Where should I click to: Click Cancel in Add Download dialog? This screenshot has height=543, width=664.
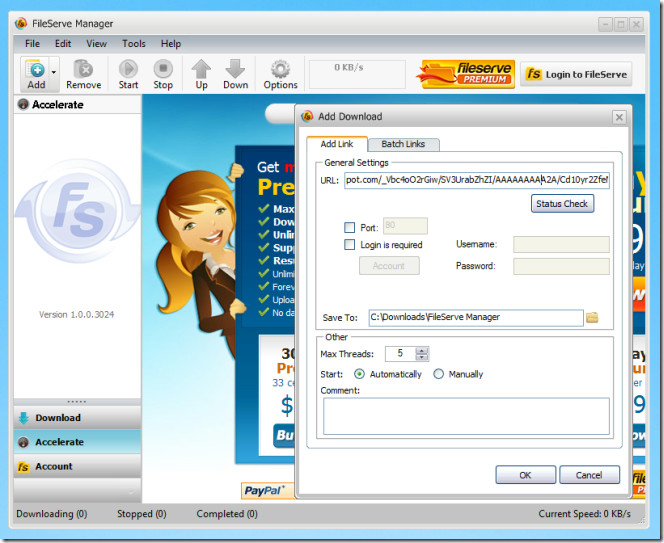[589, 475]
